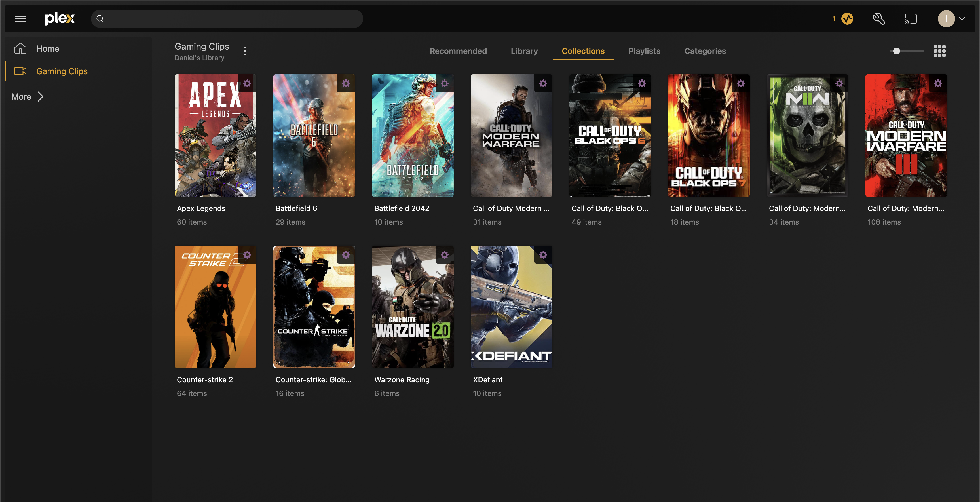Click gear icon on Black Ops 6 poster
The image size is (980, 502).
pos(642,83)
